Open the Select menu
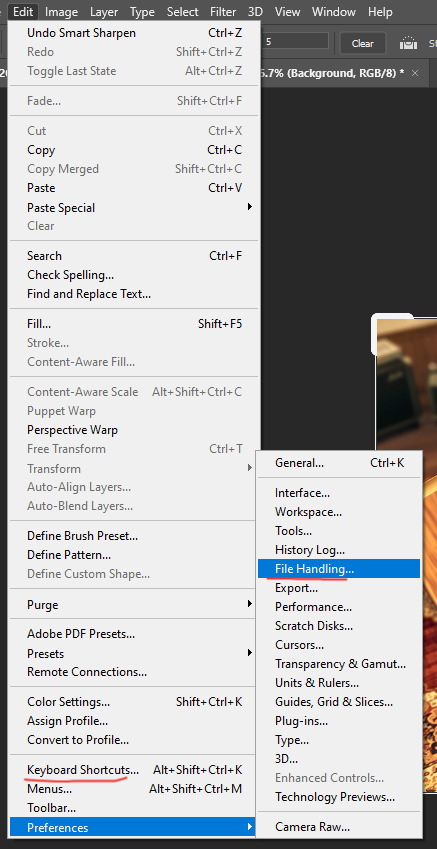This screenshot has height=849, width=437. [182, 11]
